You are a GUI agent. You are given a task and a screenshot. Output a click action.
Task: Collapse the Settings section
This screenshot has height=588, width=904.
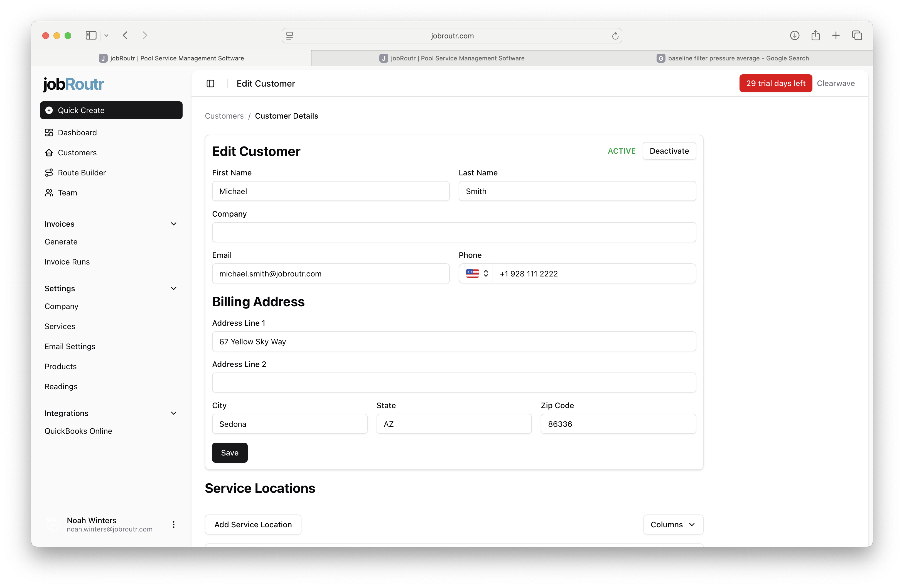[174, 288]
